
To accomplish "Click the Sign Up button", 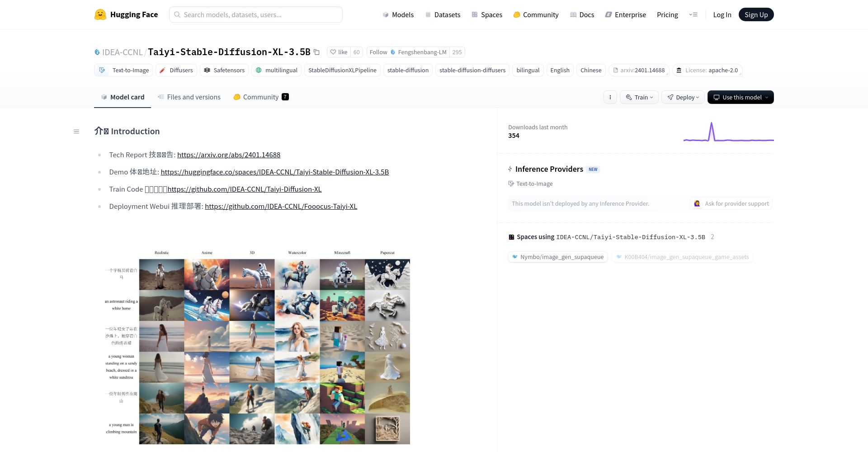I will pyautogui.click(x=756, y=14).
